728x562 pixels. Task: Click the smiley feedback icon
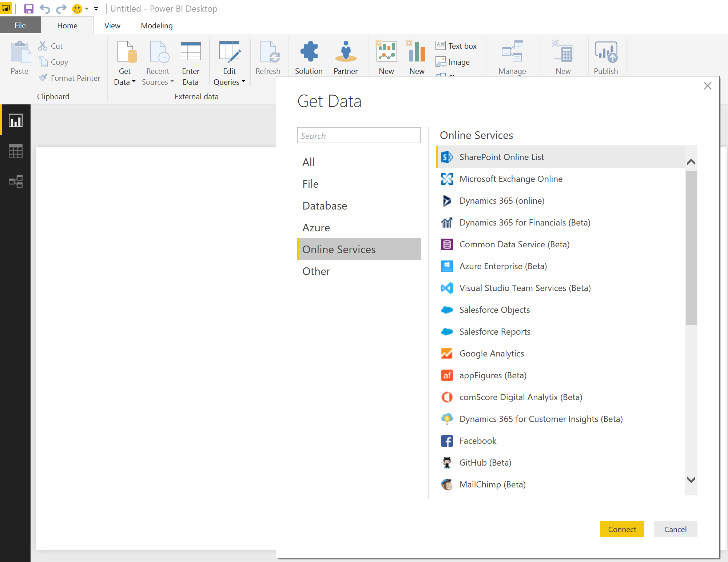[x=77, y=9]
